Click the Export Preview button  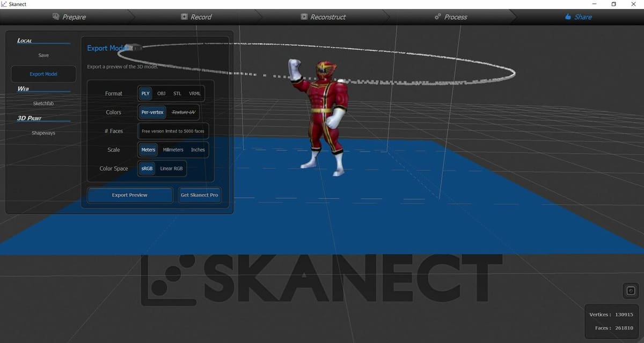[130, 195]
